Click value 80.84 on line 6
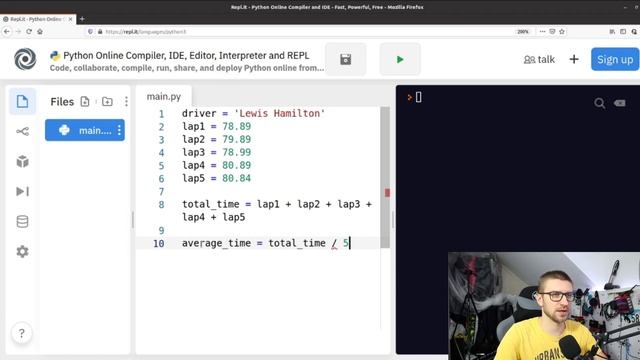This screenshot has width=640, height=360. click(x=236, y=178)
